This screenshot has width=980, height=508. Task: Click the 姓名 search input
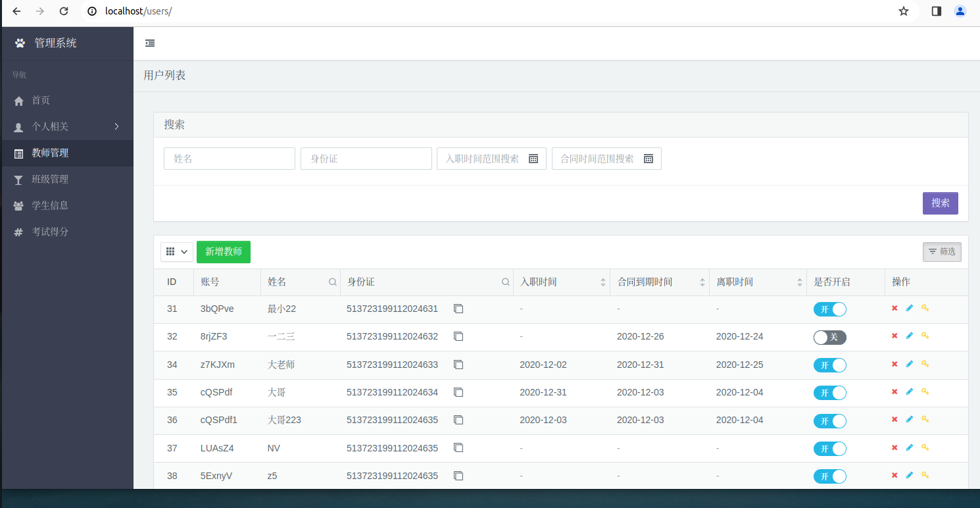(x=230, y=159)
